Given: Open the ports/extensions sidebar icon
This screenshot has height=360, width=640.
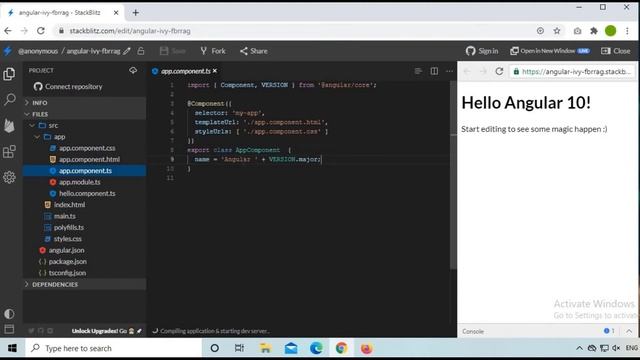Looking at the screenshot, I should (x=9, y=152).
